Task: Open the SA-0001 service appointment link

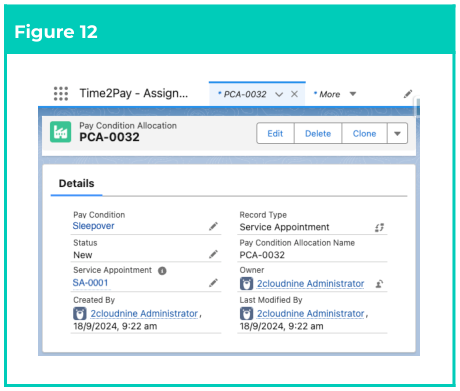Action: pyautogui.click(x=90, y=283)
